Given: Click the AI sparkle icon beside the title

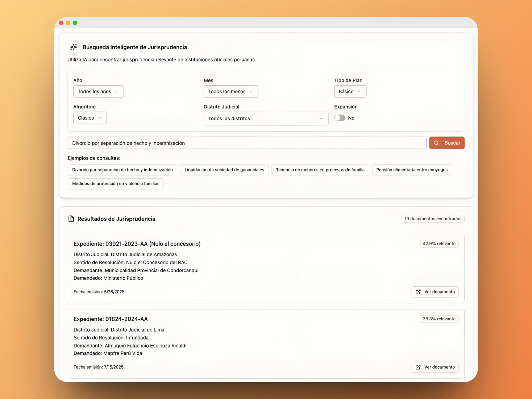Looking at the screenshot, I should tap(74, 47).
